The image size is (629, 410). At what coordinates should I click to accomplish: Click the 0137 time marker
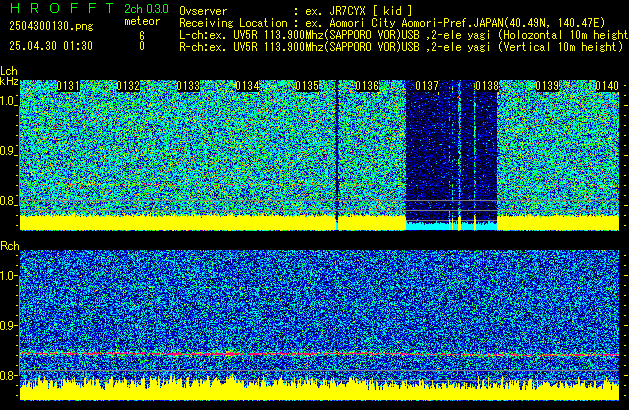point(427,86)
